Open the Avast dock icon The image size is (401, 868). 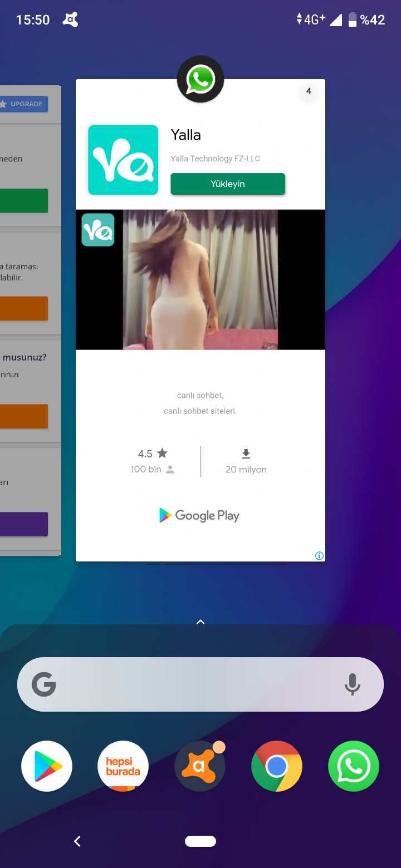pyautogui.click(x=200, y=766)
